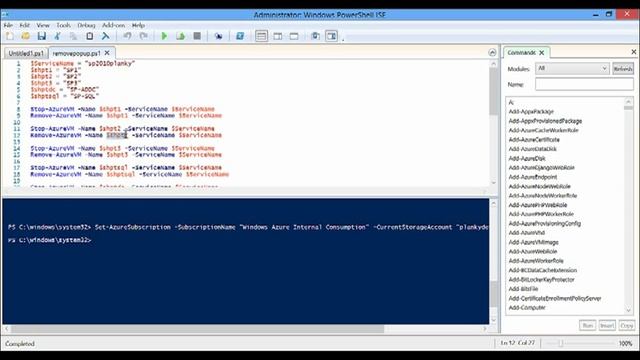This screenshot has height=360, width=640.
Task: Cut selection using the scissors icon
Action: click(58, 36)
